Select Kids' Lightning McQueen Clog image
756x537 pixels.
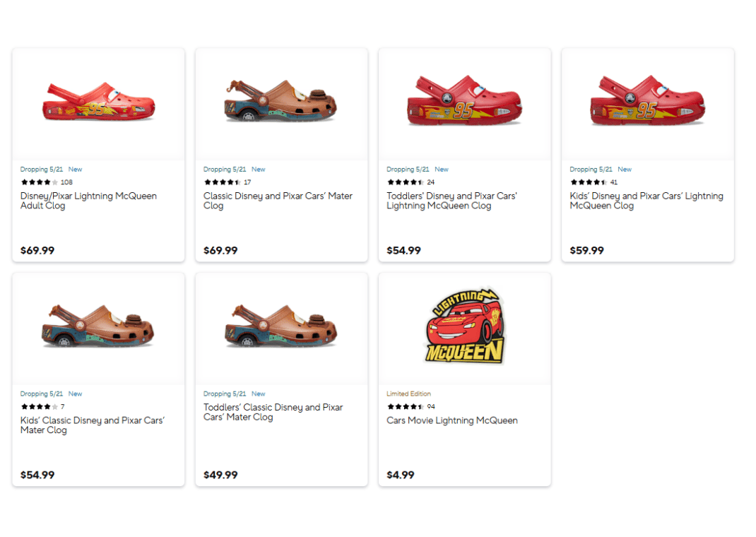click(x=647, y=103)
